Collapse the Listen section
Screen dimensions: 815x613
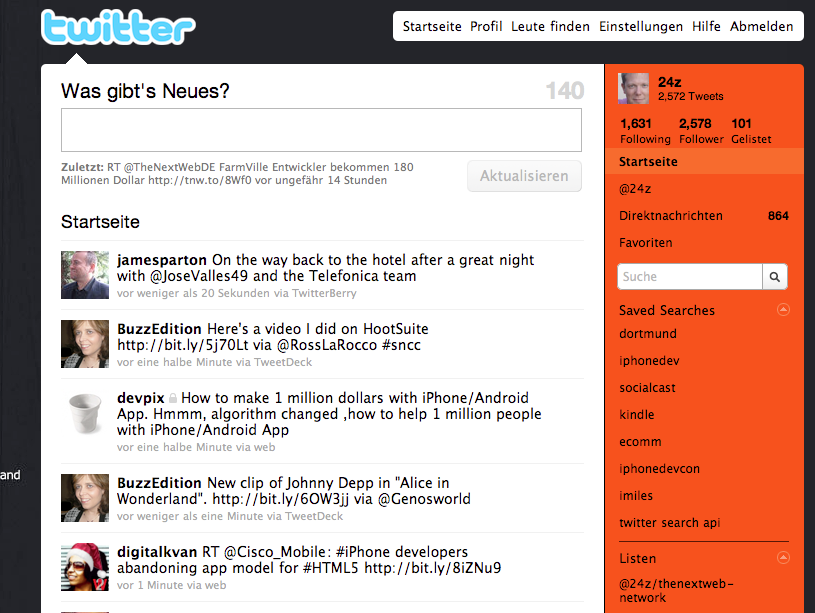[x=783, y=558]
